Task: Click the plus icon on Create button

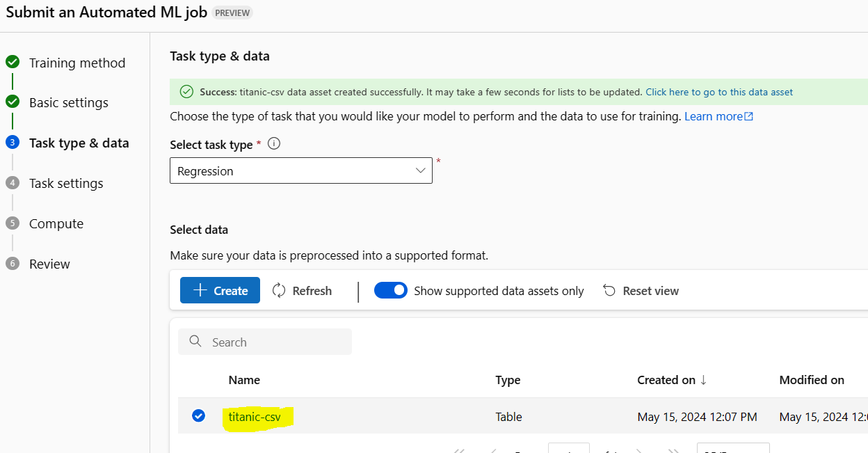Action: tap(200, 291)
